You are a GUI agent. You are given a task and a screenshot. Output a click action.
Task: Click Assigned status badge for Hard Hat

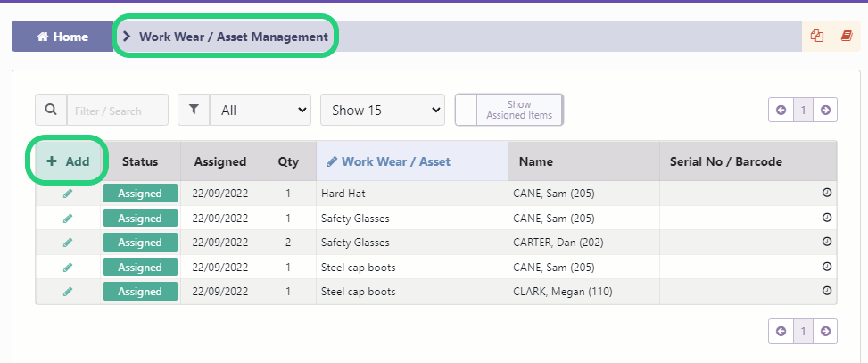140,194
